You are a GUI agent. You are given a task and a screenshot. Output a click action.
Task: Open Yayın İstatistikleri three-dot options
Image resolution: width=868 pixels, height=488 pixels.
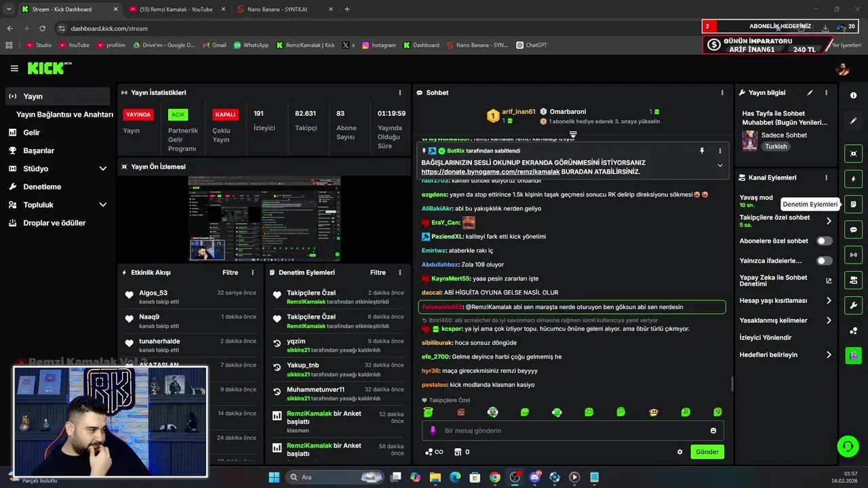[399, 93]
